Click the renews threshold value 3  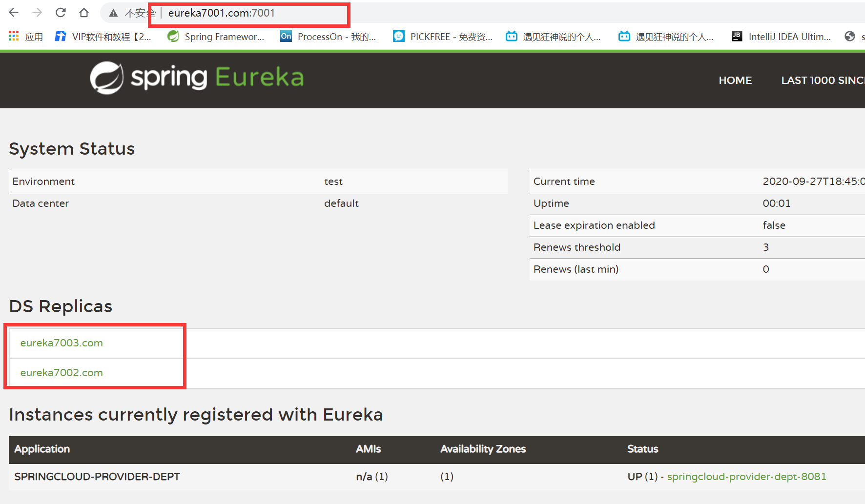pyautogui.click(x=766, y=247)
